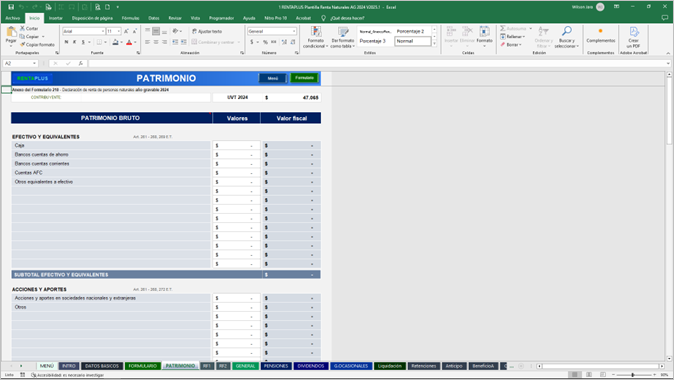Open the Formato cells menu

tap(484, 36)
